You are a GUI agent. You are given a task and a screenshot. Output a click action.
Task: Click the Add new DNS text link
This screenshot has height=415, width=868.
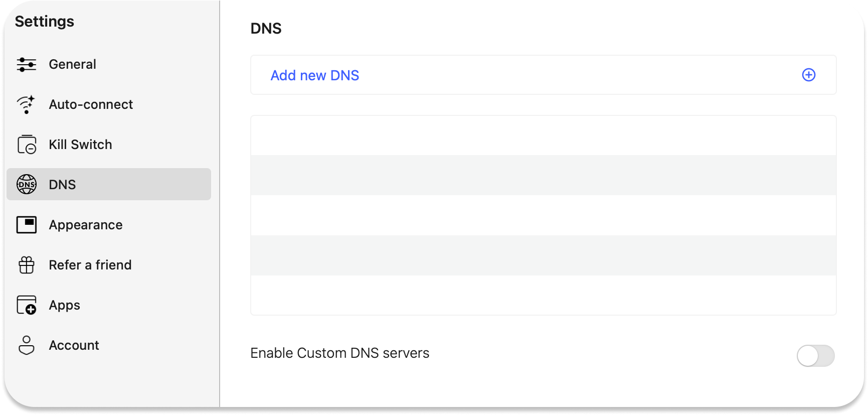[x=314, y=75]
